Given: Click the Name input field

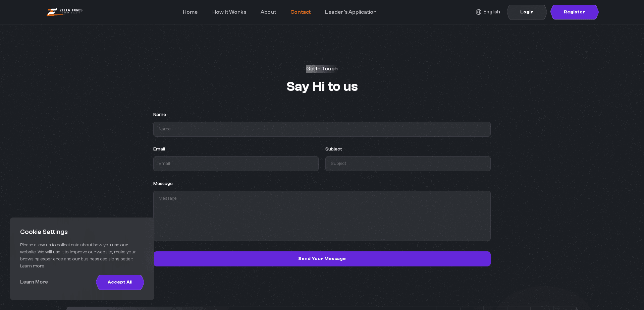Looking at the screenshot, I should coord(322,129).
